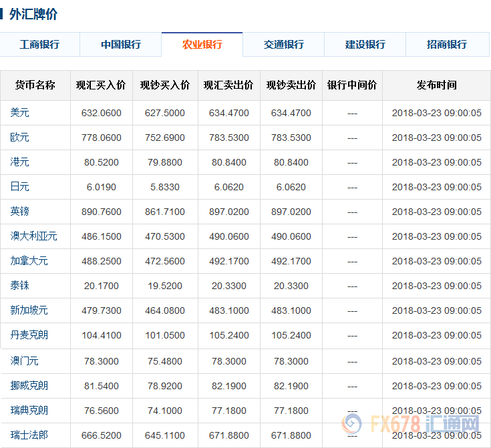Click the 银行中间价 column header
Viewport: 491px width, 448px height.
click(x=352, y=85)
